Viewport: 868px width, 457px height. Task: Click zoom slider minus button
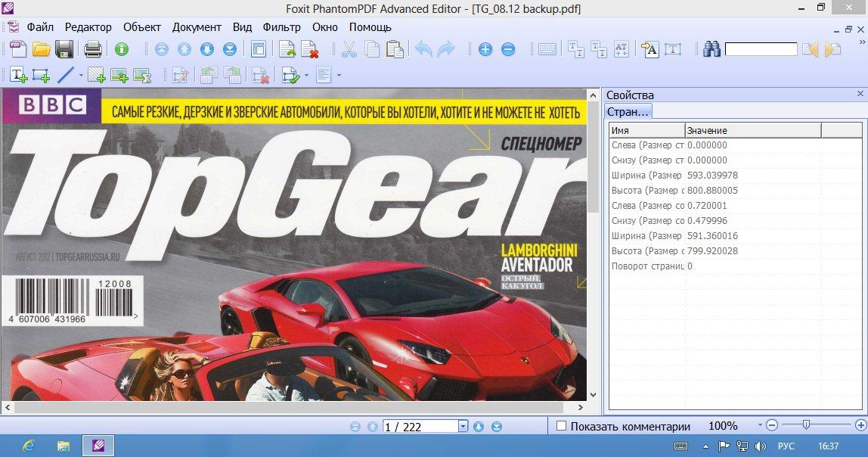tap(772, 425)
